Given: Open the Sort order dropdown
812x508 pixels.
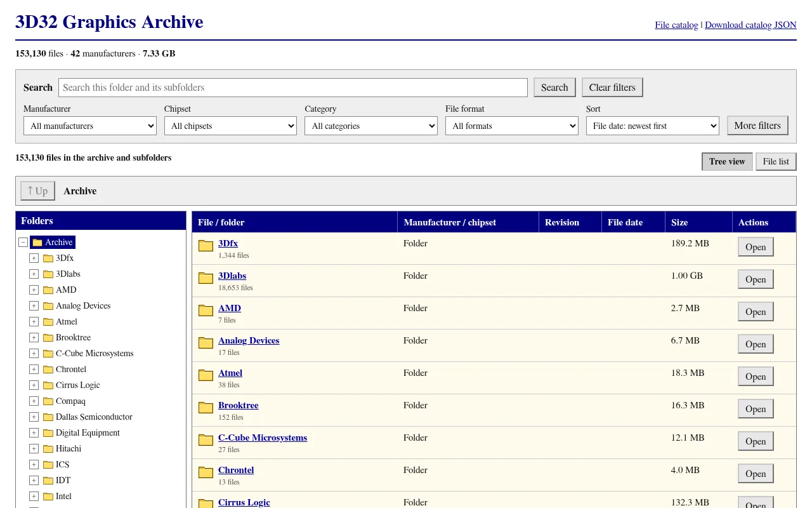Looking at the screenshot, I should pos(653,126).
